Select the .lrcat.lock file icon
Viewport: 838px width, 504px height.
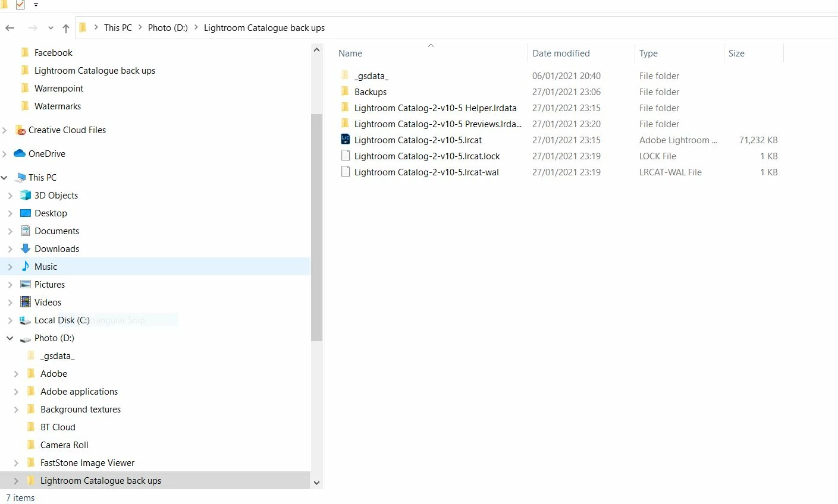(345, 156)
